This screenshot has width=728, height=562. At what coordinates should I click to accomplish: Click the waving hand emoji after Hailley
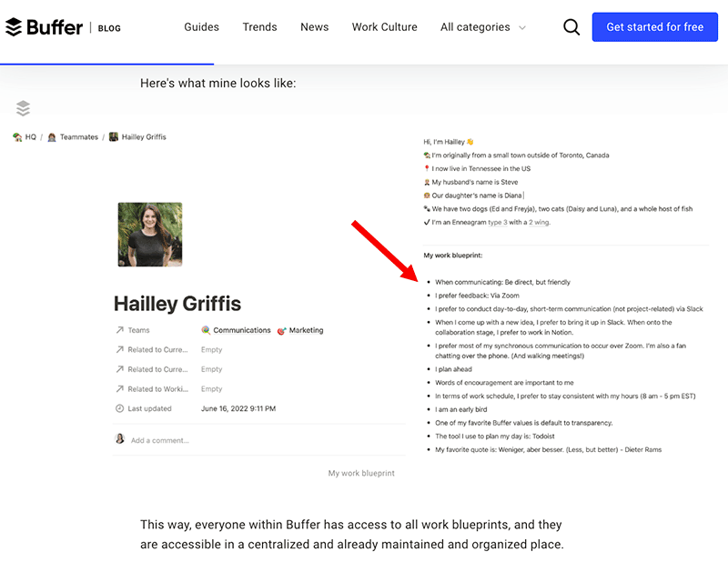click(470, 142)
